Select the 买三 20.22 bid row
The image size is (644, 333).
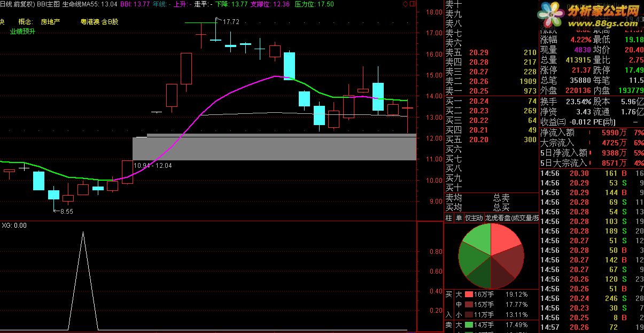pos(491,120)
